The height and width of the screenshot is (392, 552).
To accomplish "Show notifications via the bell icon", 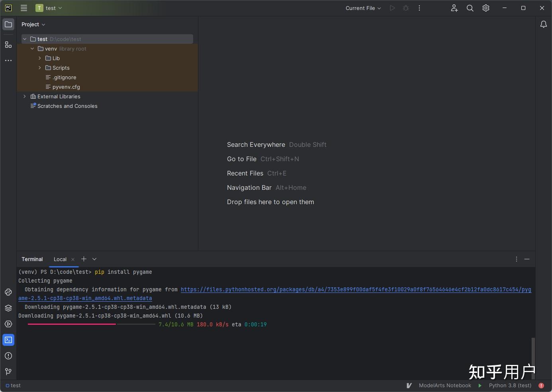I will 543,24.
